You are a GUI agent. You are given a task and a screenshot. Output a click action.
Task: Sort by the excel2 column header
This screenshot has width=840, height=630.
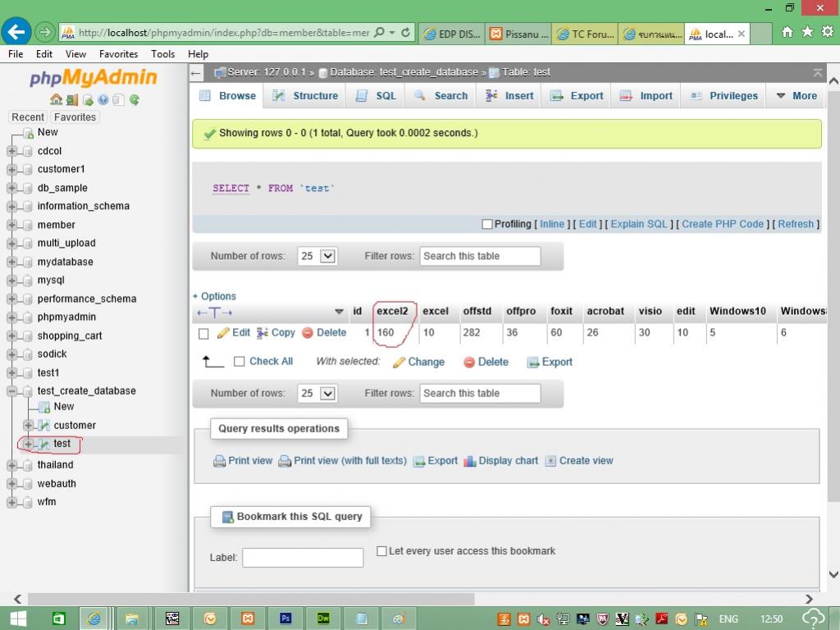[x=392, y=311]
